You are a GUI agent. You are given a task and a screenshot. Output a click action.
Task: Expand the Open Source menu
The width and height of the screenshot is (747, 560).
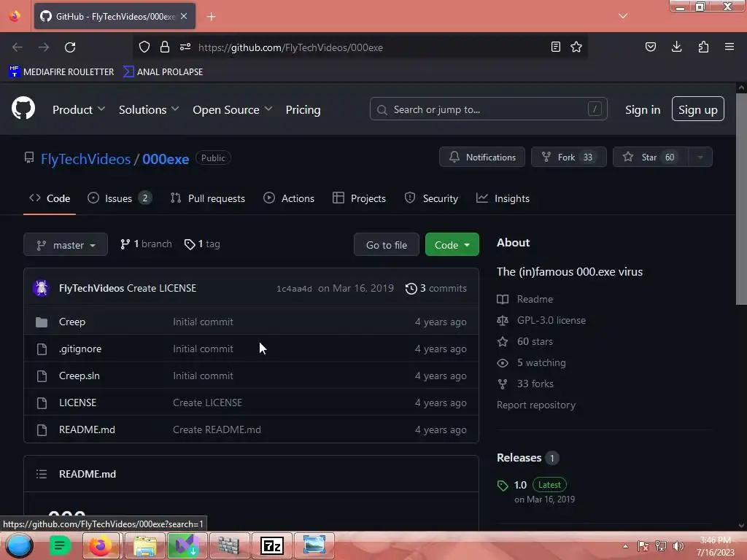click(x=233, y=109)
